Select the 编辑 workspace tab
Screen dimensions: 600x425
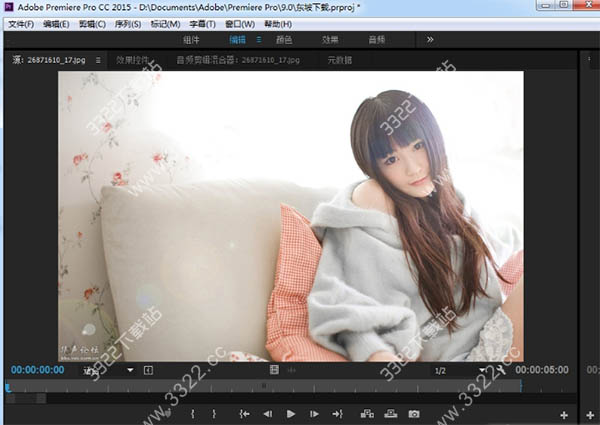(x=238, y=40)
